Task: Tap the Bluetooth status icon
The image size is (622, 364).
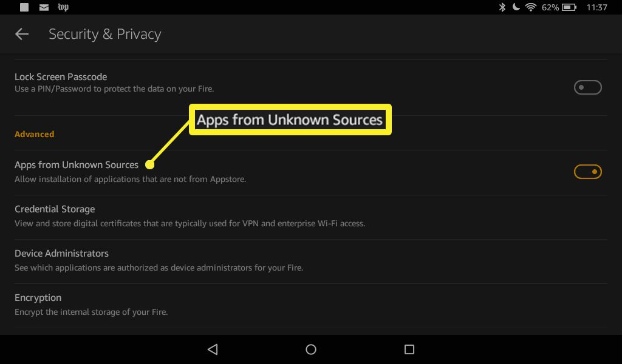Action: coord(502,7)
